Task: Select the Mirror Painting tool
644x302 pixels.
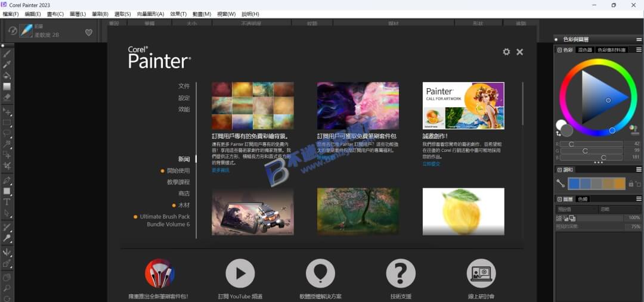Action: pos(7,253)
